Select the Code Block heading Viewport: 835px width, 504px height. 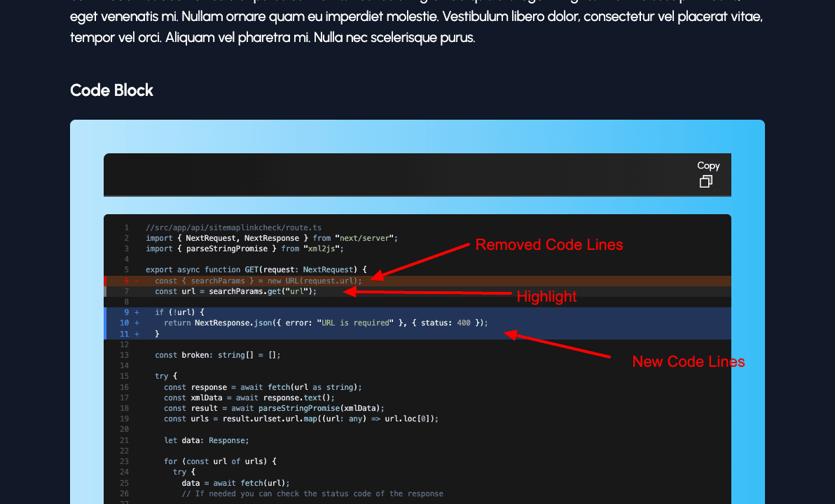click(111, 90)
